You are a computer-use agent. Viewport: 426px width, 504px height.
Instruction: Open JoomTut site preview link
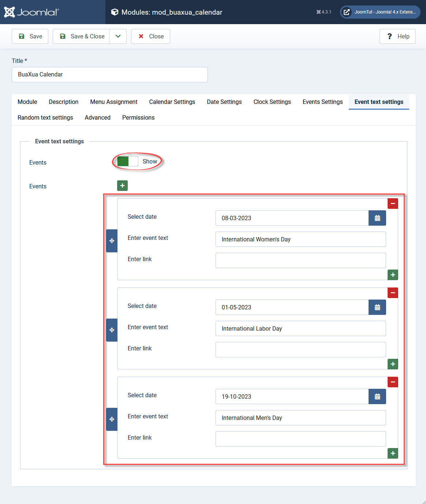[x=380, y=12]
